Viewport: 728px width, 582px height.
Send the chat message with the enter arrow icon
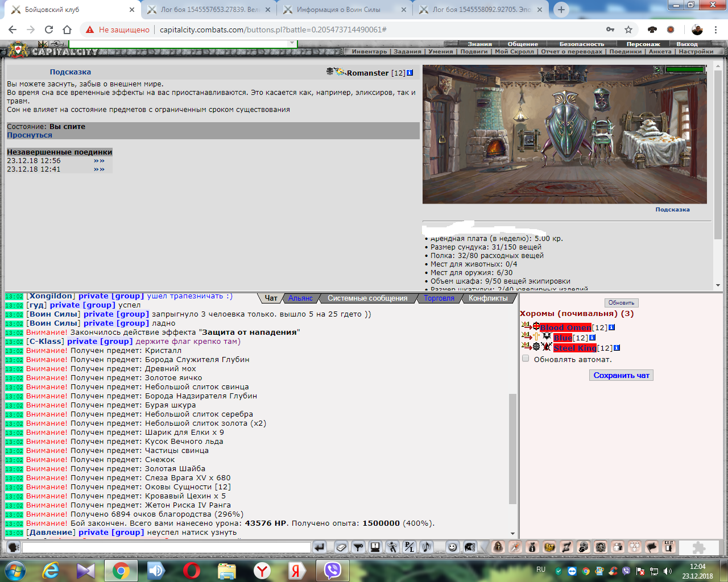(x=319, y=547)
